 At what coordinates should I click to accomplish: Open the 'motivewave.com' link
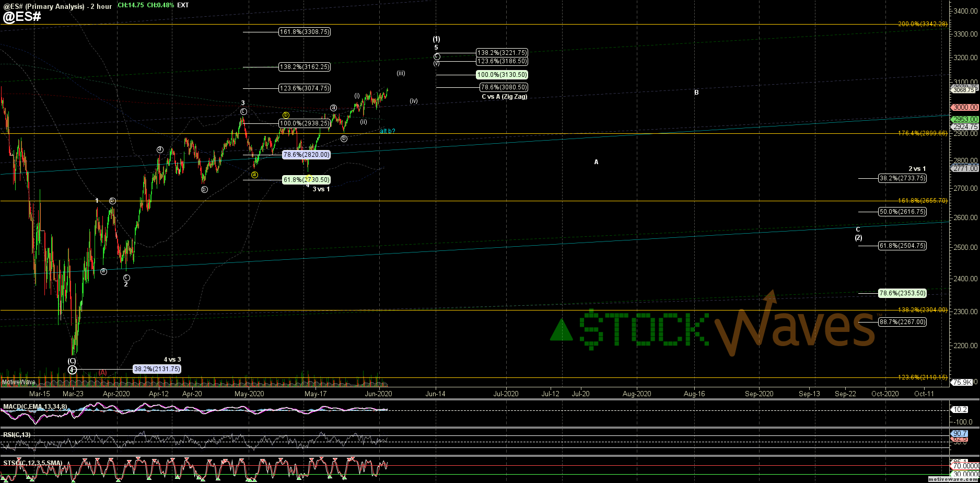[x=952, y=479]
